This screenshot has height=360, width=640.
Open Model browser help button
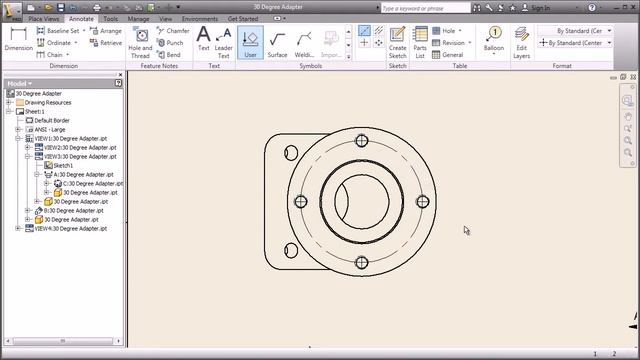tap(118, 83)
